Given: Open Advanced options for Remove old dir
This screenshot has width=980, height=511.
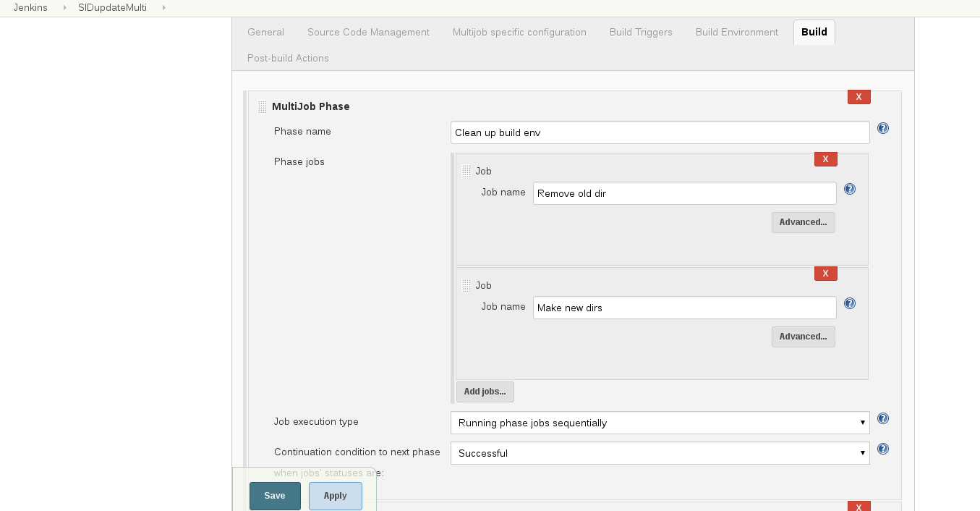Looking at the screenshot, I should click(x=803, y=222).
